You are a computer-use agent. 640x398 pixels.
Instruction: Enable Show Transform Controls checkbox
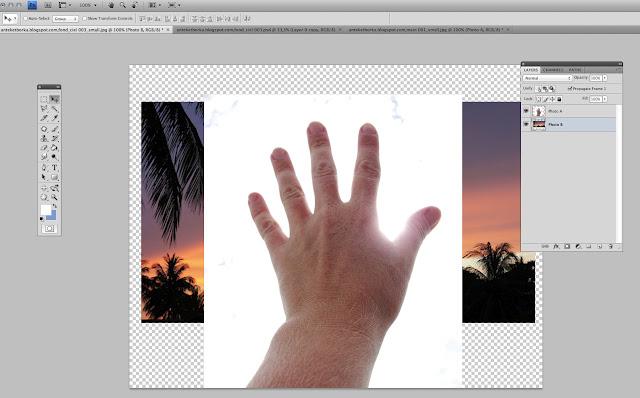[x=84, y=19]
